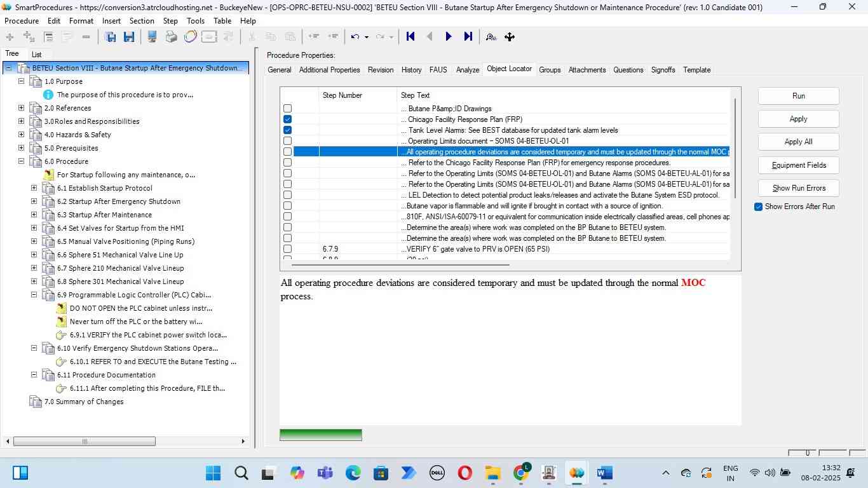Click the Run button

point(799,96)
